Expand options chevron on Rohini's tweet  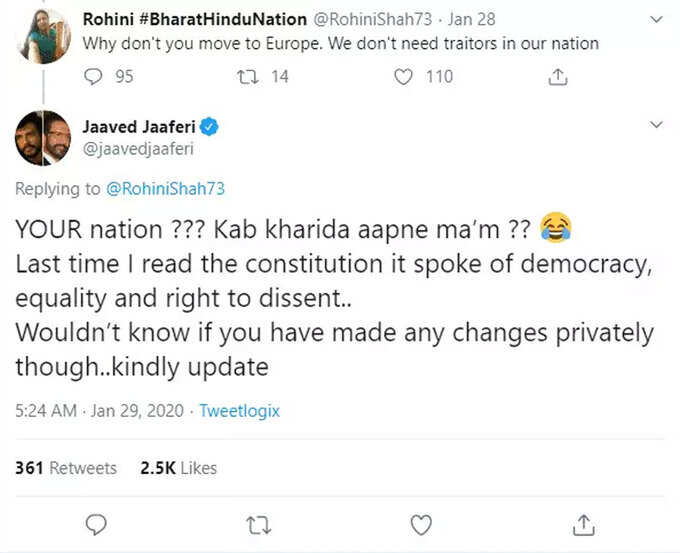click(x=657, y=20)
